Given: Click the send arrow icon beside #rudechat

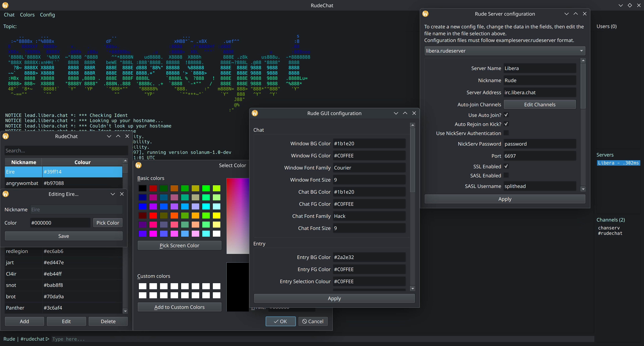Looking at the screenshot, I should tap(47, 339).
